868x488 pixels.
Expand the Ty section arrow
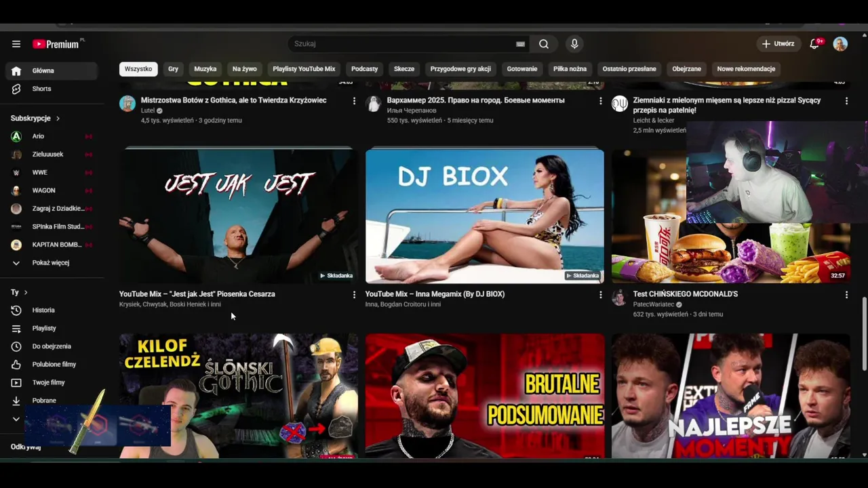coord(26,293)
